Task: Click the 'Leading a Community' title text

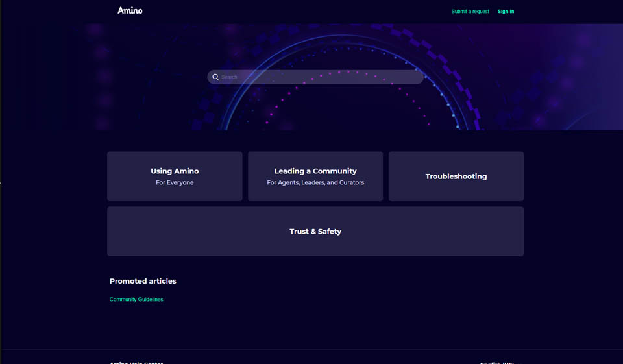Action: pyautogui.click(x=315, y=171)
